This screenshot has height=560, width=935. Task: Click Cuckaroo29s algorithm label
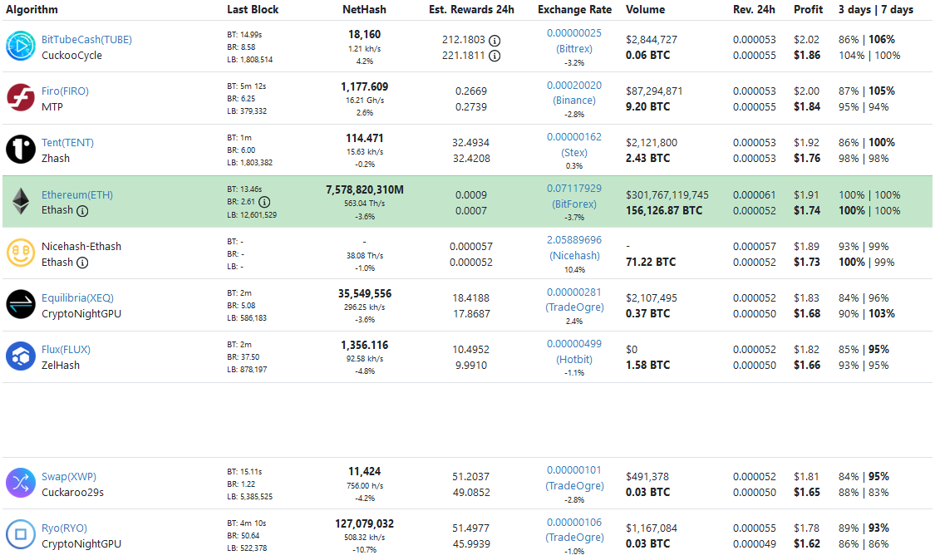point(73,493)
